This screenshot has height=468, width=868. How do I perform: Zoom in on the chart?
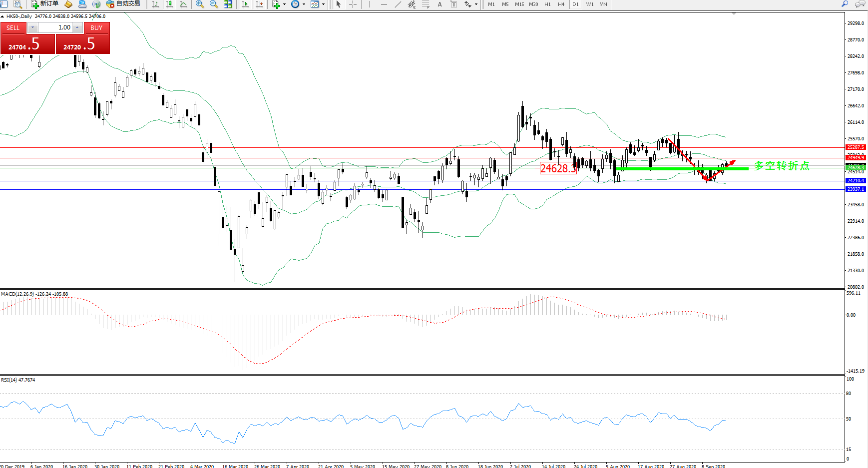(x=200, y=4)
